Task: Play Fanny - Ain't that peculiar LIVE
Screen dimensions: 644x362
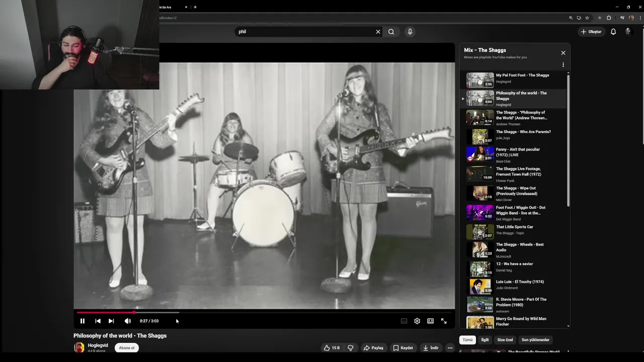Action: point(514,155)
